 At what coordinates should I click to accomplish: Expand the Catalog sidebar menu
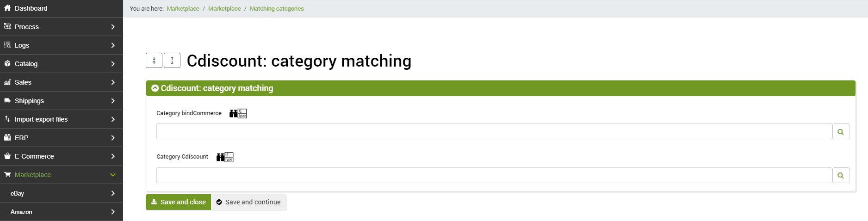tap(62, 64)
